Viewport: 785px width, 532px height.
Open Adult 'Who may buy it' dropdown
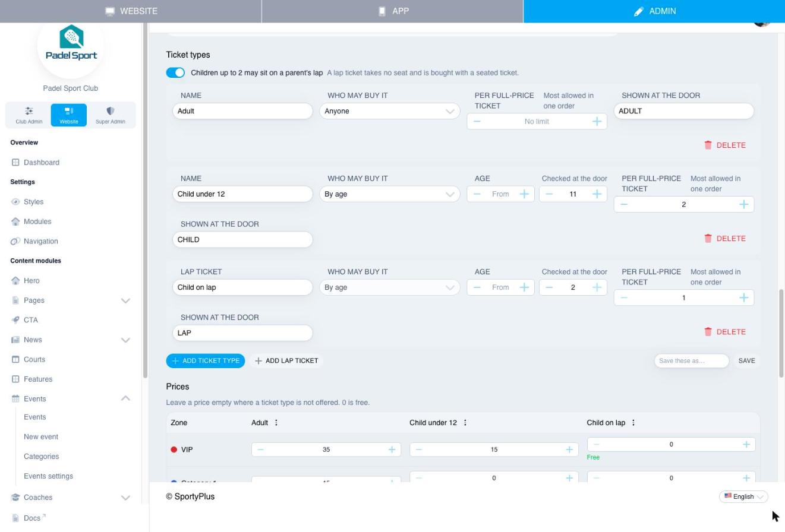pyautogui.click(x=390, y=111)
